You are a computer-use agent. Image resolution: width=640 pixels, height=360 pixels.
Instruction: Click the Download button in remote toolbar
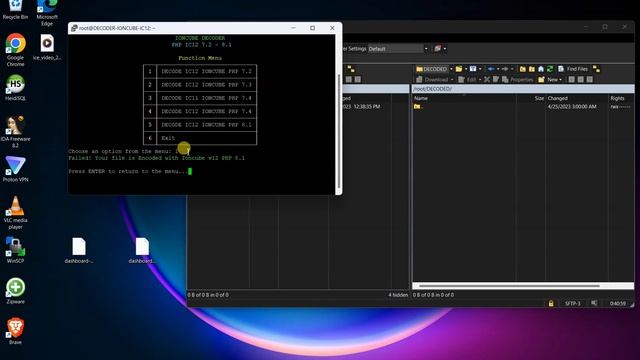click(x=432, y=80)
